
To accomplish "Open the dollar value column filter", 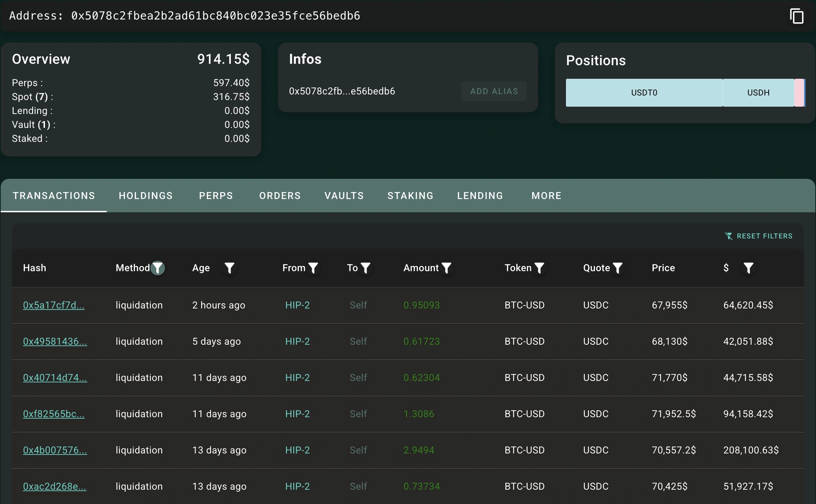I will tap(748, 268).
